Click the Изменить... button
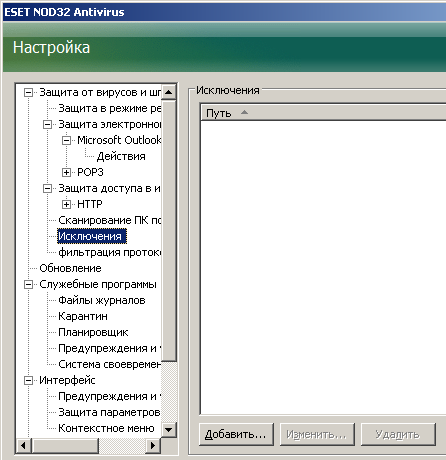Screen dimensions: 446x460 pos(317,434)
